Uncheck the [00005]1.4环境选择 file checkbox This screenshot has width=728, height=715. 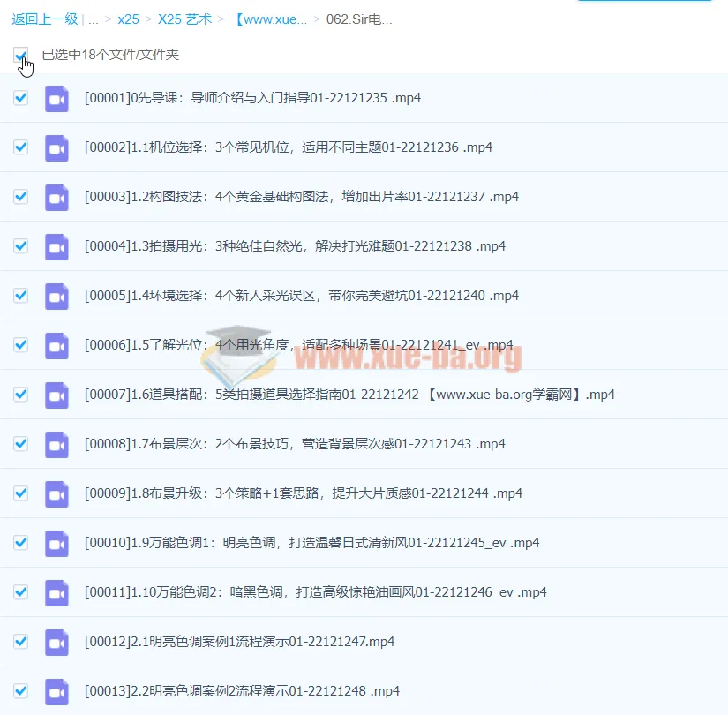point(20,296)
